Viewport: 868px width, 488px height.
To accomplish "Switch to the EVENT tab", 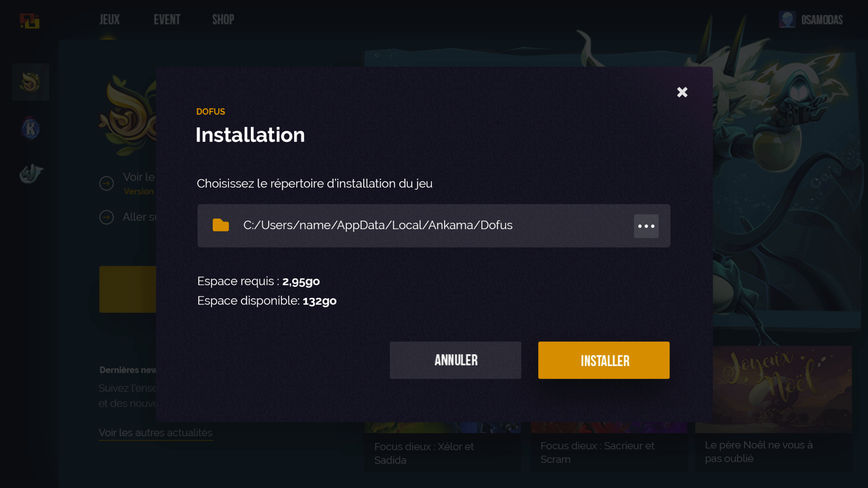I will click(x=167, y=19).
